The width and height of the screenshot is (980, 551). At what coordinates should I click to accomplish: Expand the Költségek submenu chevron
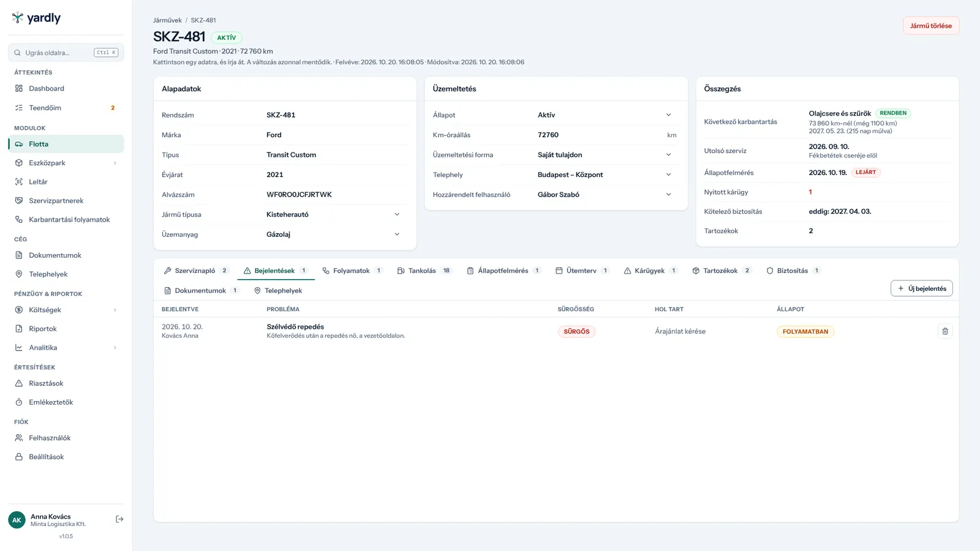point(115,310)
